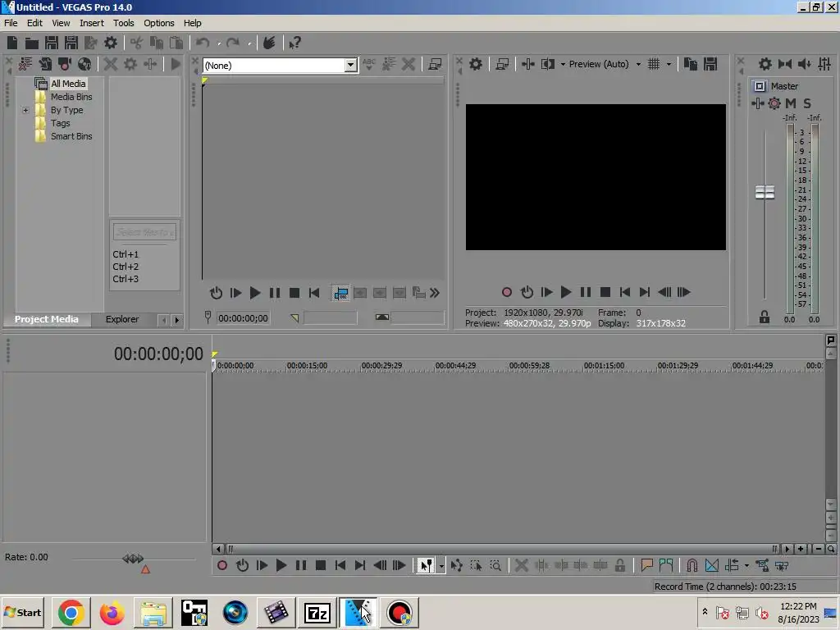Toggle the Master fader channel lock

tap(765, 317)
